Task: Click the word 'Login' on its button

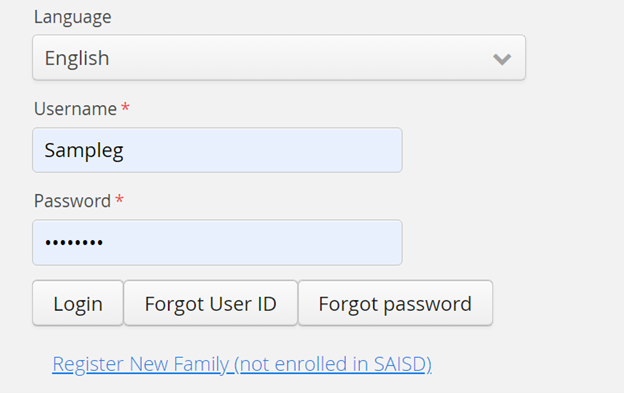Action: [x=78, y=304]
